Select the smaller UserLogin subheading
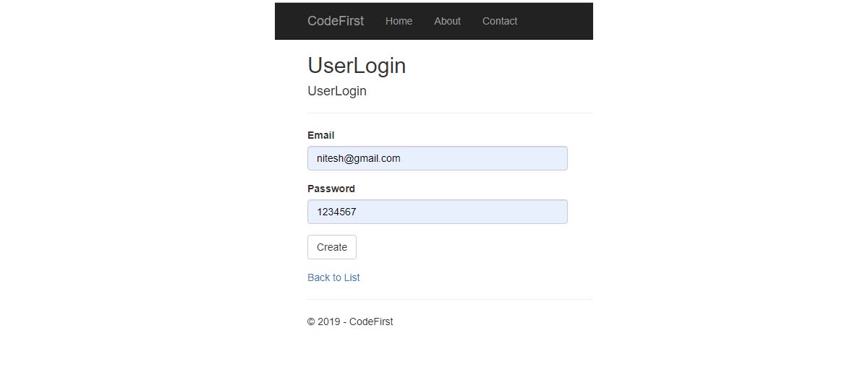The image size is (868, 367). click(x=337, y=91)
